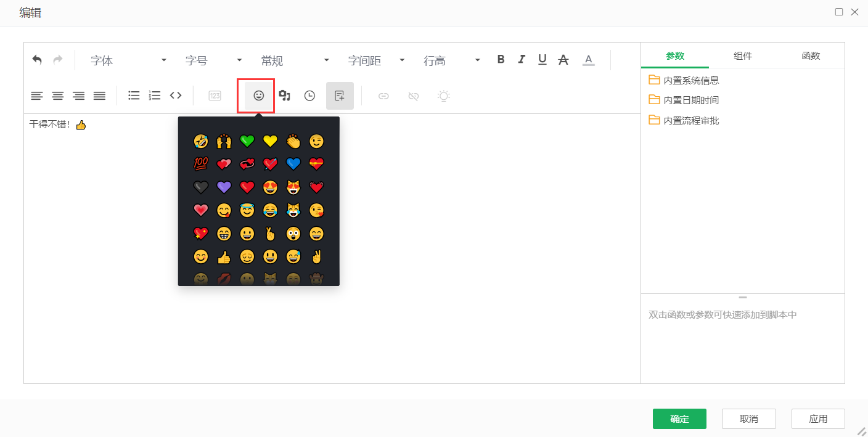Toggle underline formatting

click(x=542, y=59)
